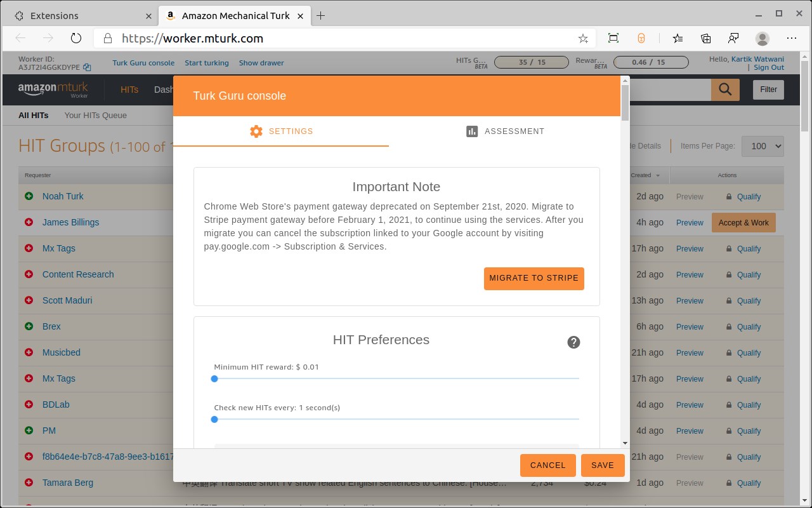The image size is (812, 508).
Task: Preview the James Billings HIT
Action: pos(690,223)
